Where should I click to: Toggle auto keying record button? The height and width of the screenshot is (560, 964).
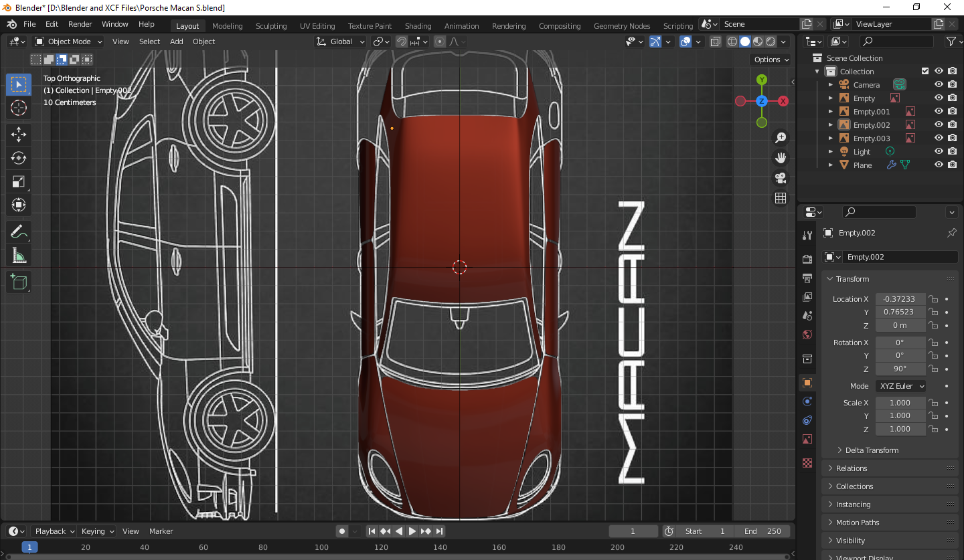[x=342, y=531]
